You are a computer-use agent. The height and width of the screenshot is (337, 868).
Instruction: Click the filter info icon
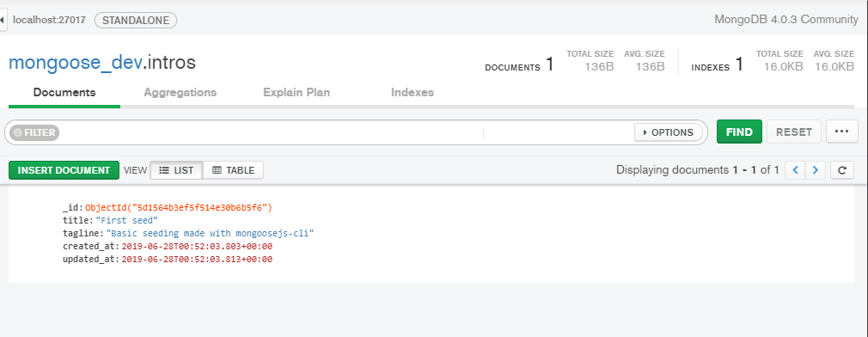18,132
